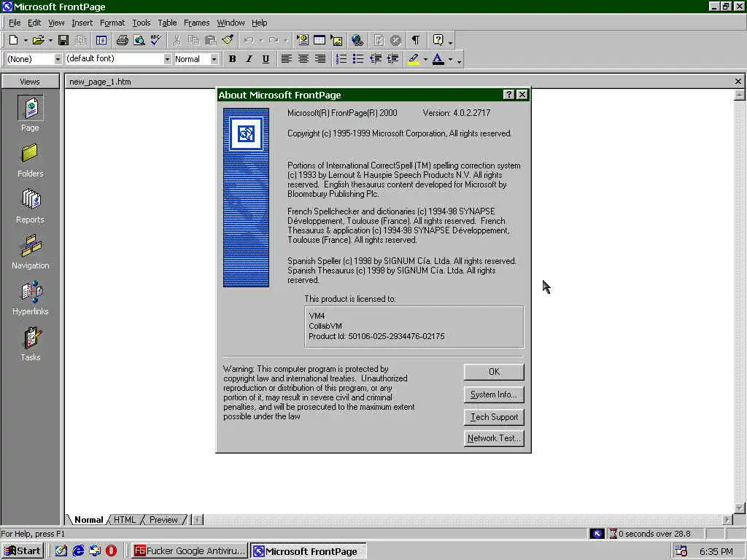Click the Format Painter brush icon

(228, 41)
